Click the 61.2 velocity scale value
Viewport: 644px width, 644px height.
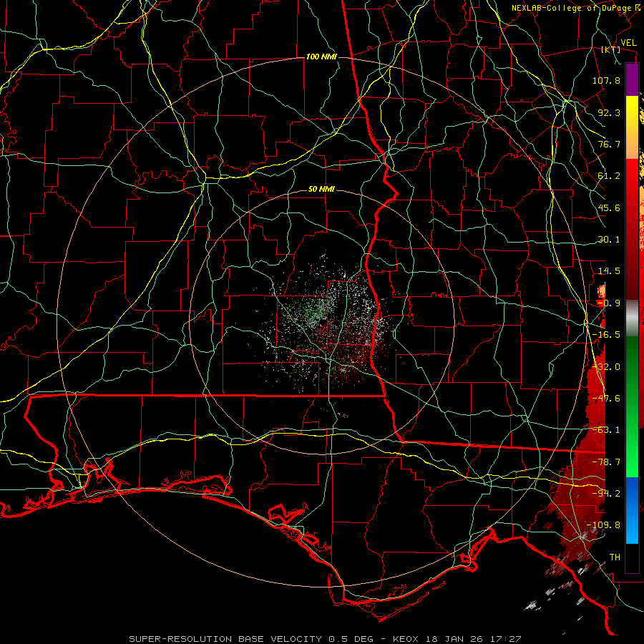609,176
